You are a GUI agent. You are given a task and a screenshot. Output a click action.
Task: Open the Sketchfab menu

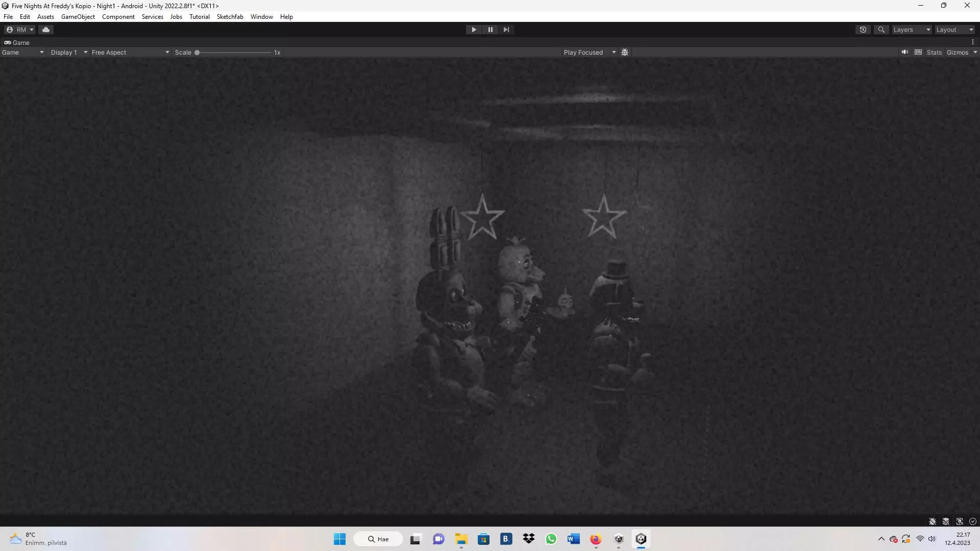point(230,16)
